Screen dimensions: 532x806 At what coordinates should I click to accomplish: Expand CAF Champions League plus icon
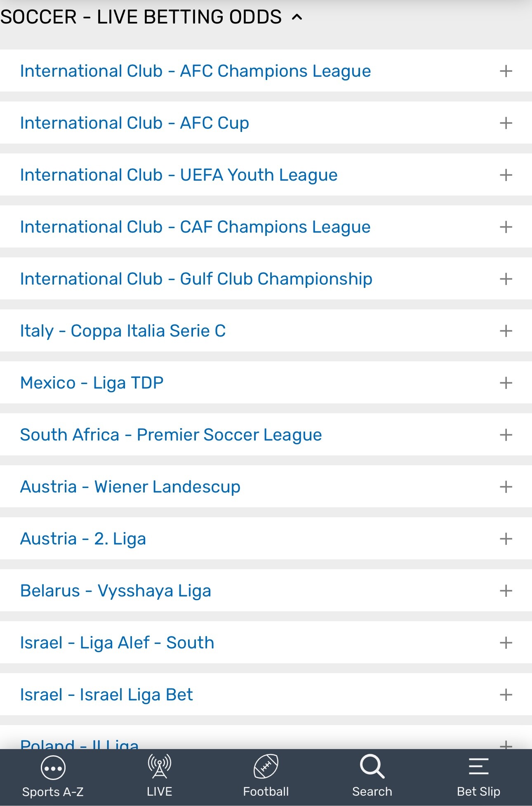pos(506,227)
